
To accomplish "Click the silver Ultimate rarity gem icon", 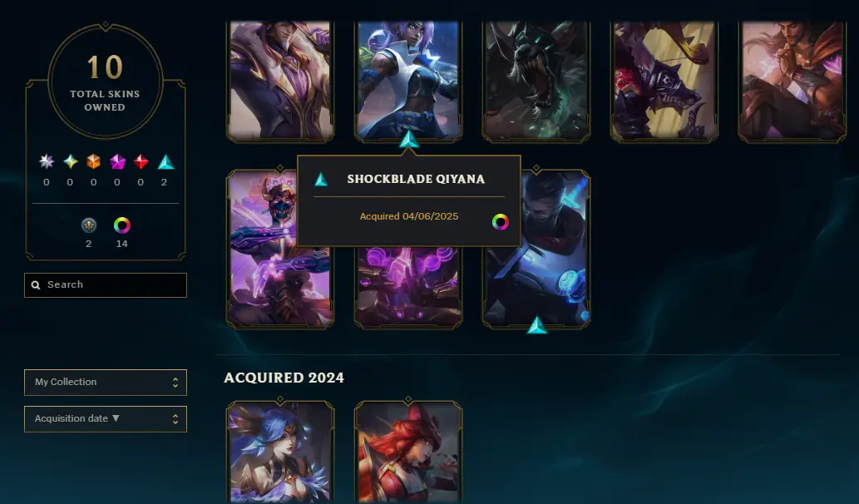I will coord(47,161).
